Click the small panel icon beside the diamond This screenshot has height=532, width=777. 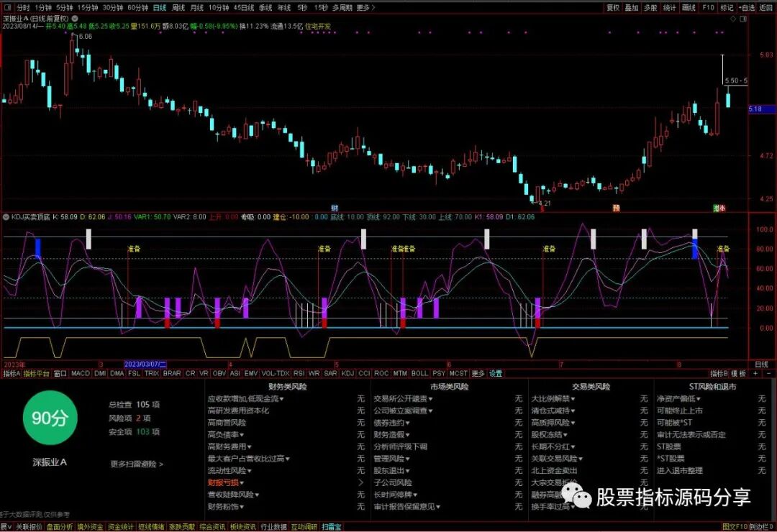(x=743, y=19)
